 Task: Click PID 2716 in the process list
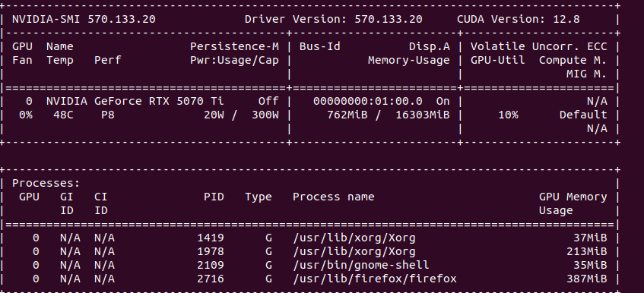coord(211,279)
